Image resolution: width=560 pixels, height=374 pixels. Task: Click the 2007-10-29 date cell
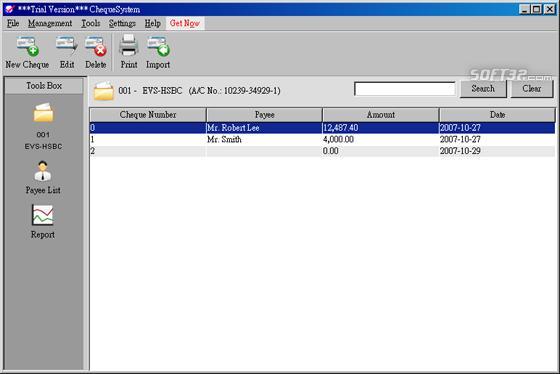(x=497, y=151)
